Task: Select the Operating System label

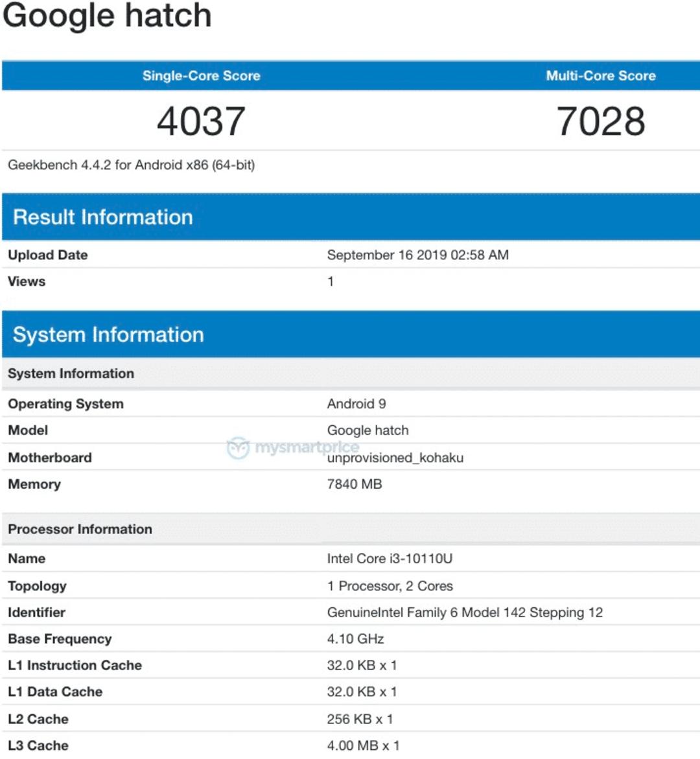Action: (66, 404)
